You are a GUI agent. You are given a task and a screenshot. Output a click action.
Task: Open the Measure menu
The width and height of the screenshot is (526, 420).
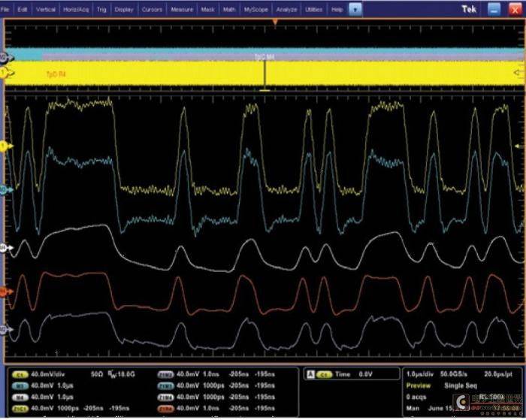182,10
